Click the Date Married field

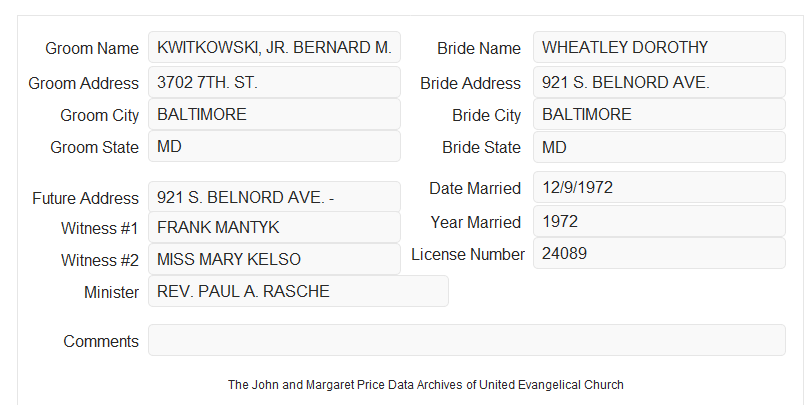coord(659,187)
